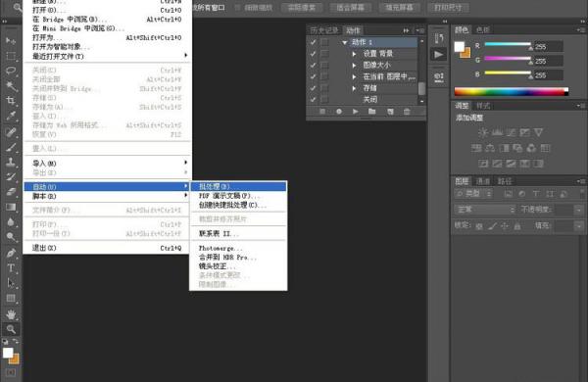
Task: Click the trash icon in Actions panel
Action: 407,112
